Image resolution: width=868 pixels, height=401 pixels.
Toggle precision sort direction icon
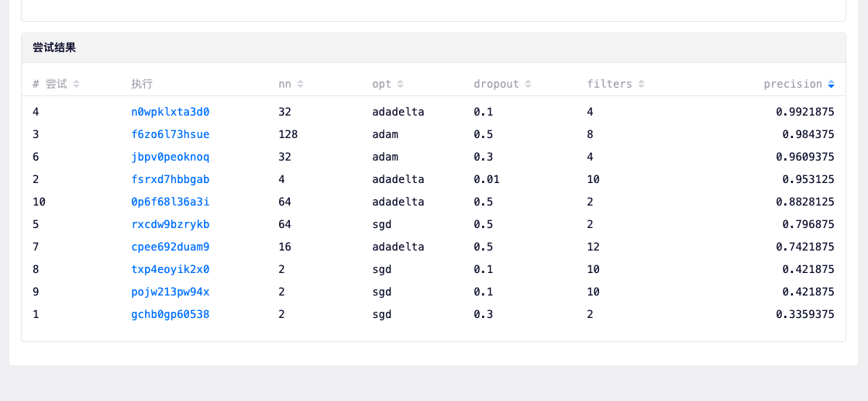(831, 84)
